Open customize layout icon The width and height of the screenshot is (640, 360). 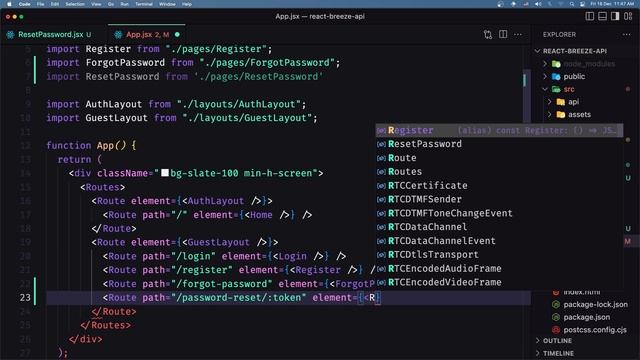click(x=628, y=16)
